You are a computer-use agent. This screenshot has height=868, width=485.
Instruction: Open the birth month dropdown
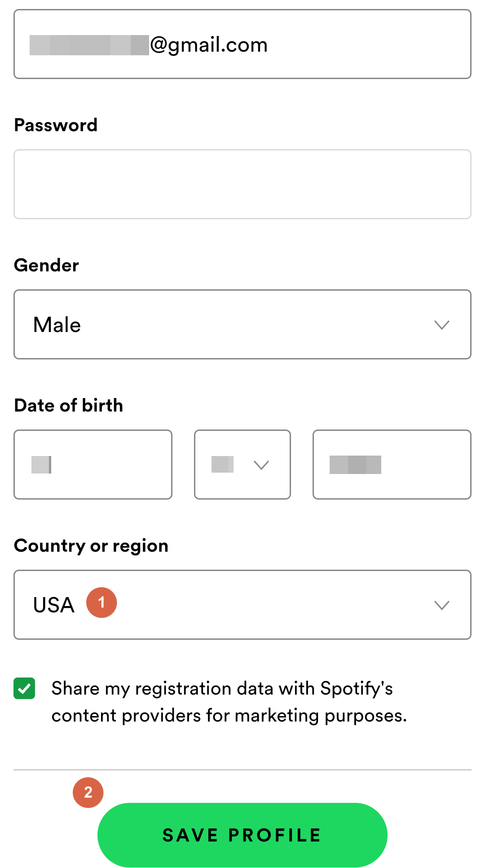242,465
